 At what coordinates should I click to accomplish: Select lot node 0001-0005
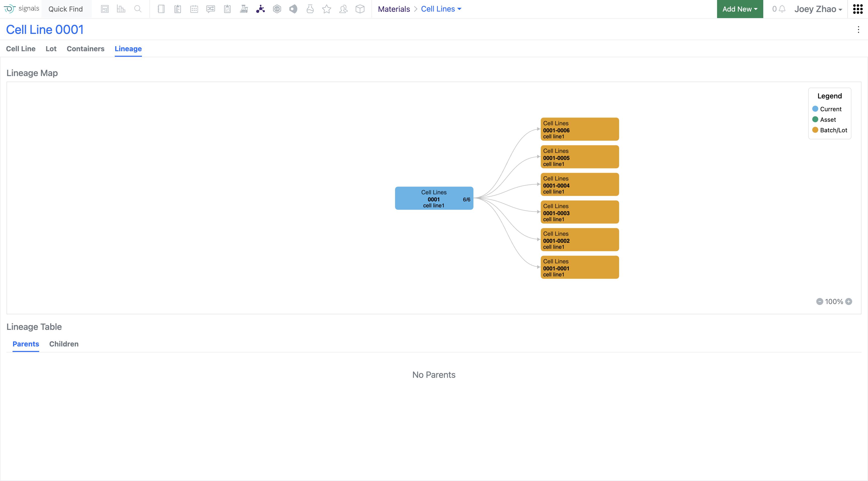tap(580, 157)
